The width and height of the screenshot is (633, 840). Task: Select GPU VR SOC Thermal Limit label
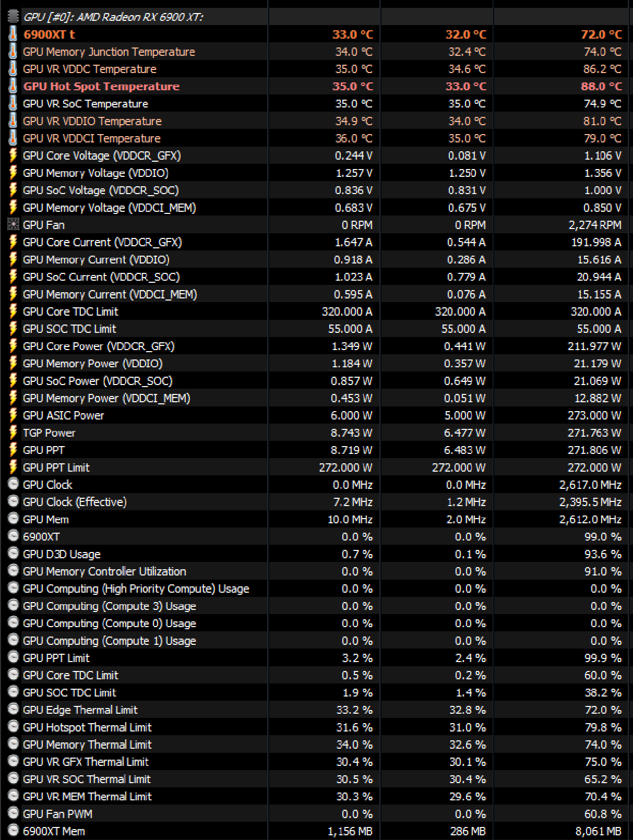point(87,779)
